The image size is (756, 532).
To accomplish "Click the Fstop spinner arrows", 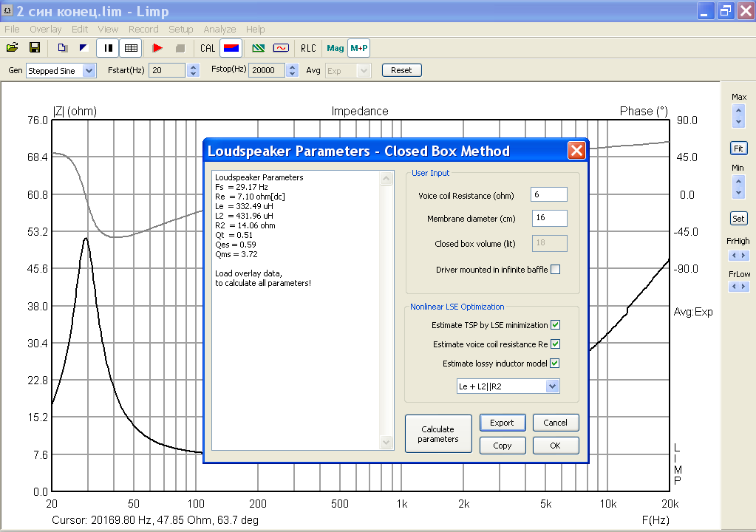I will tap(291, 71).
